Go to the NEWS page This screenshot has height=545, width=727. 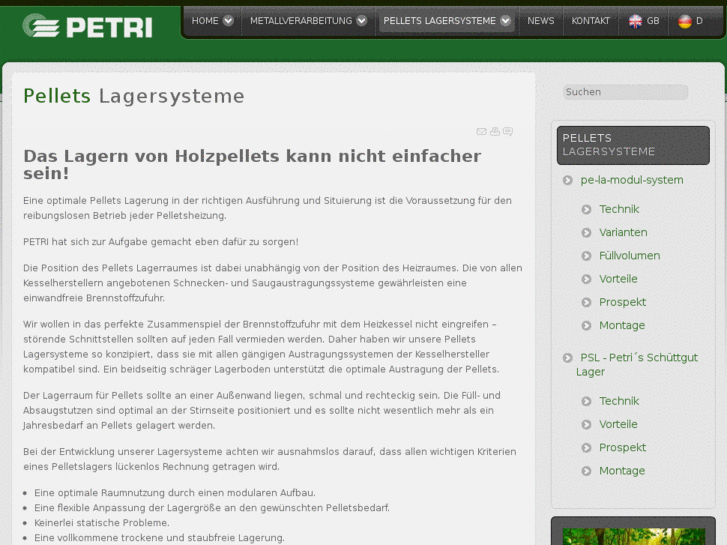541,21
